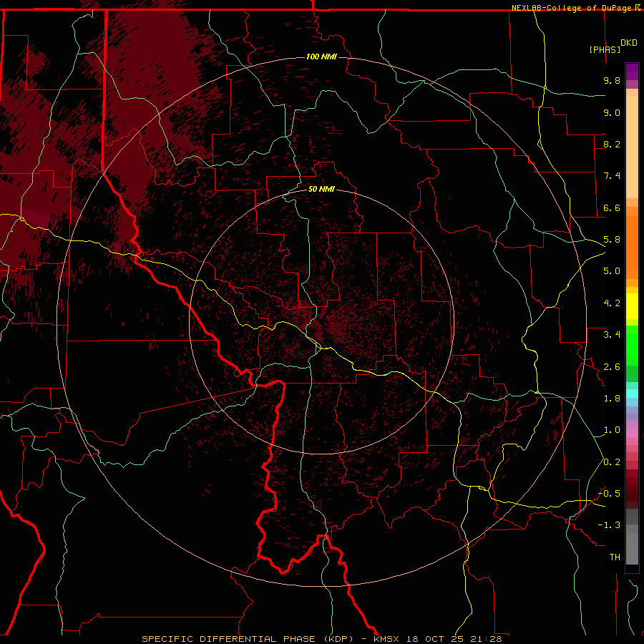Click the 3.4 value on the color scale
Viewport: 644px width, 644px height.
point(612,335)
